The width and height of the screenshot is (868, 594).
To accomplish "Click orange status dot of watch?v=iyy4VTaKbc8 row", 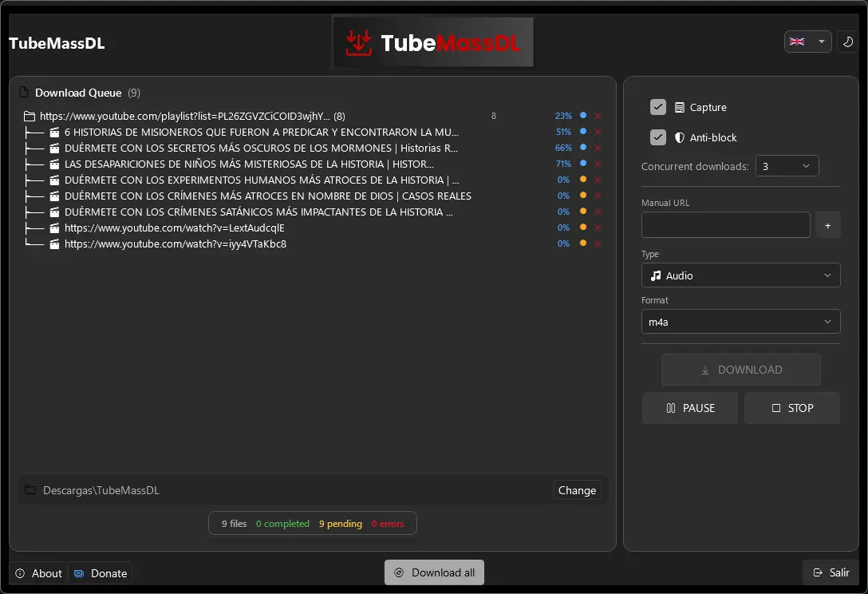I will [583, 243].
